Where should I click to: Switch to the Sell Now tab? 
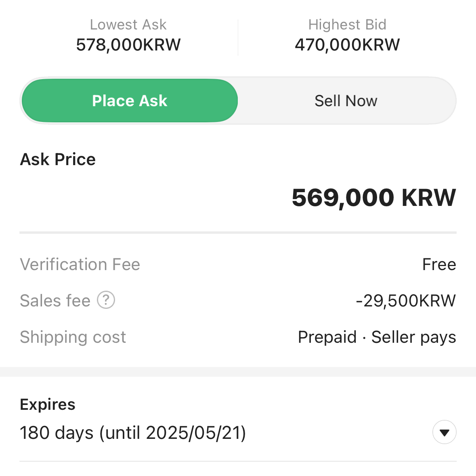346,101
